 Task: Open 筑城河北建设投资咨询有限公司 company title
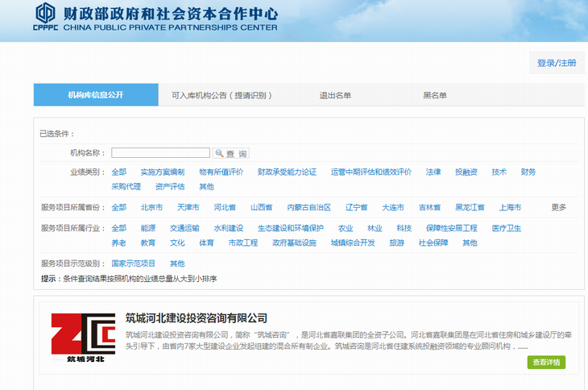[x=196, y=317]
